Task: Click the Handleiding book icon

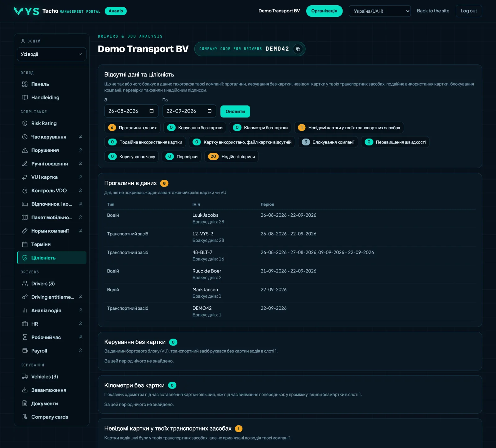Action: coord(25,97)
